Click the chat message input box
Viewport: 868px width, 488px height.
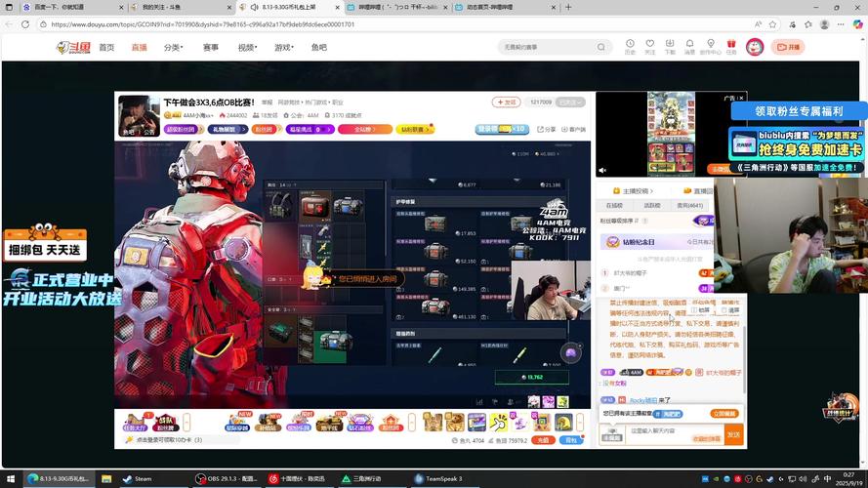[x=674, y=430]
